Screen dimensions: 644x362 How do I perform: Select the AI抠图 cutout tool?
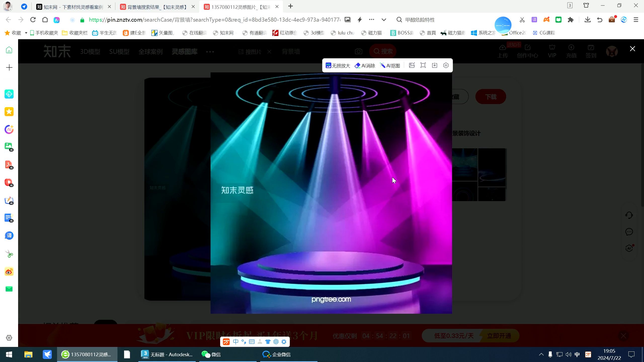(390, 66)
